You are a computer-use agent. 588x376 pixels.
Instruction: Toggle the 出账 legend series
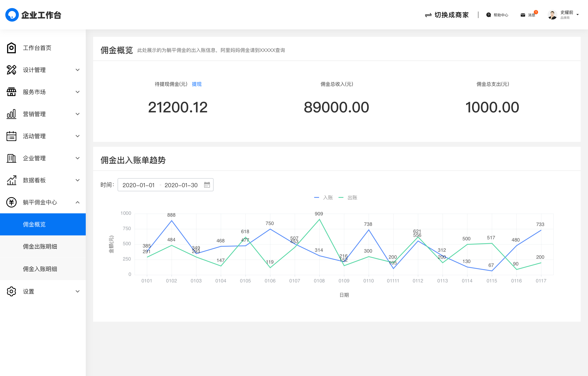(348, 198)
